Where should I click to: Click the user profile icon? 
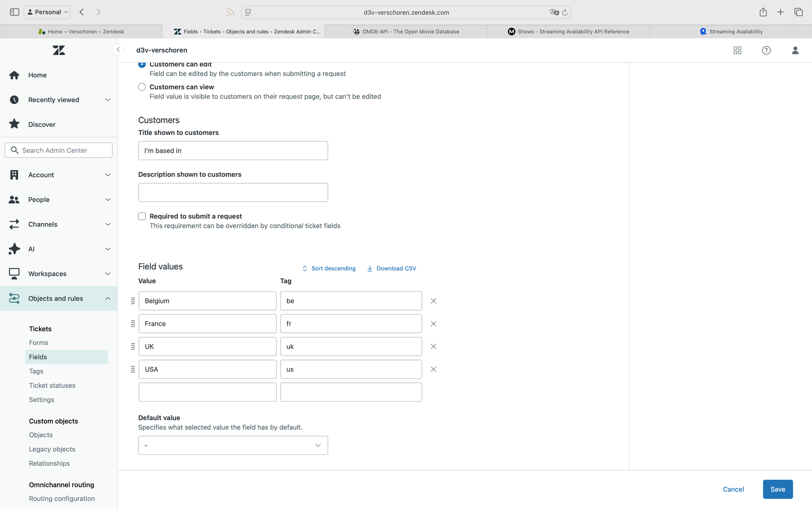[x=795, y=50]
